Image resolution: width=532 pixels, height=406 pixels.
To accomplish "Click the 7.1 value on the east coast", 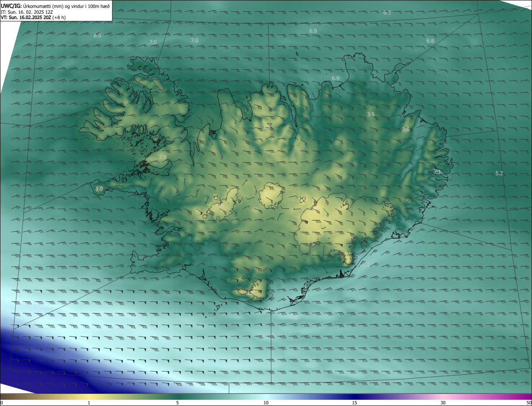I will 437,171.
